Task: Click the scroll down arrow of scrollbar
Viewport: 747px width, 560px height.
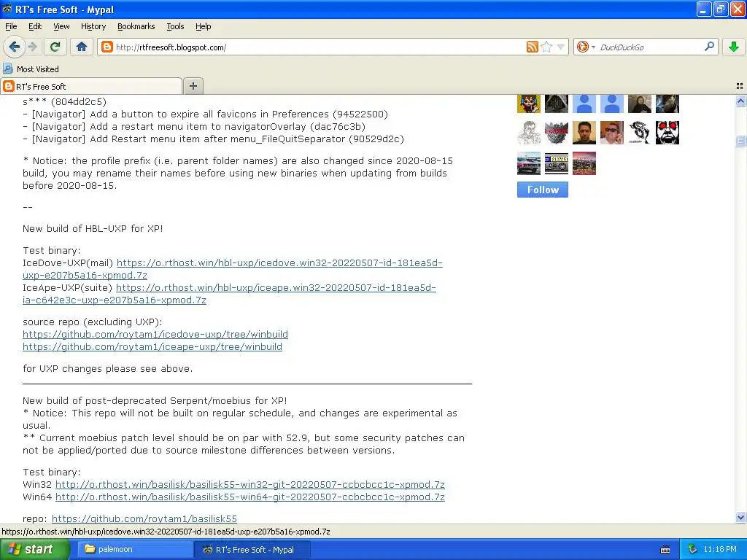Action: pyautogui.click(x=740, y=517)
